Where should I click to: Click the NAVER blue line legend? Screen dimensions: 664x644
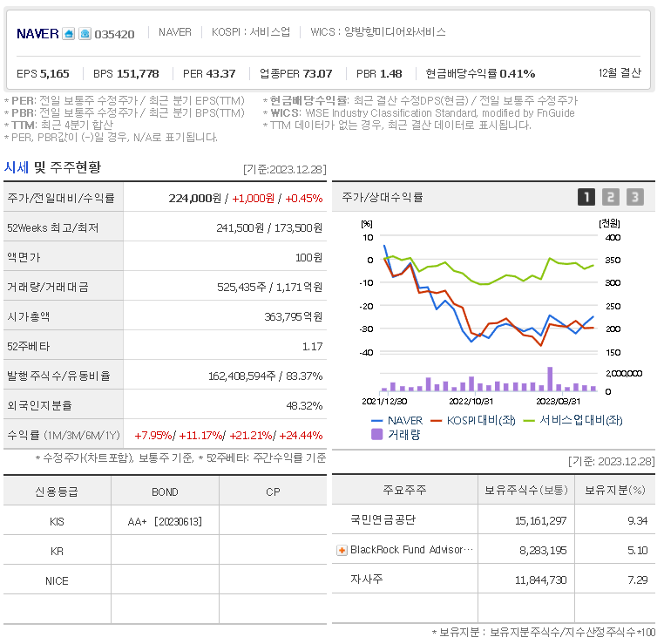point(396,420)
